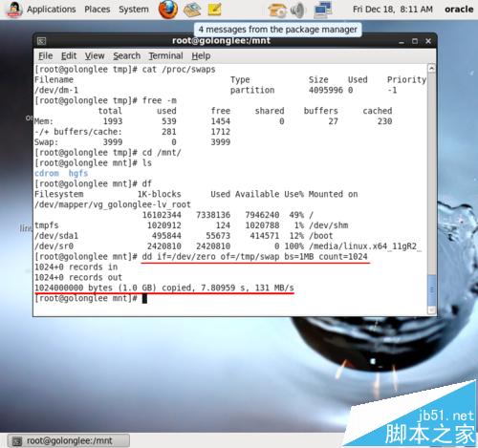Open the terminal Edit menu
Image resolution: width=478 pixels, height=448 pixels.
click(69, 55)
